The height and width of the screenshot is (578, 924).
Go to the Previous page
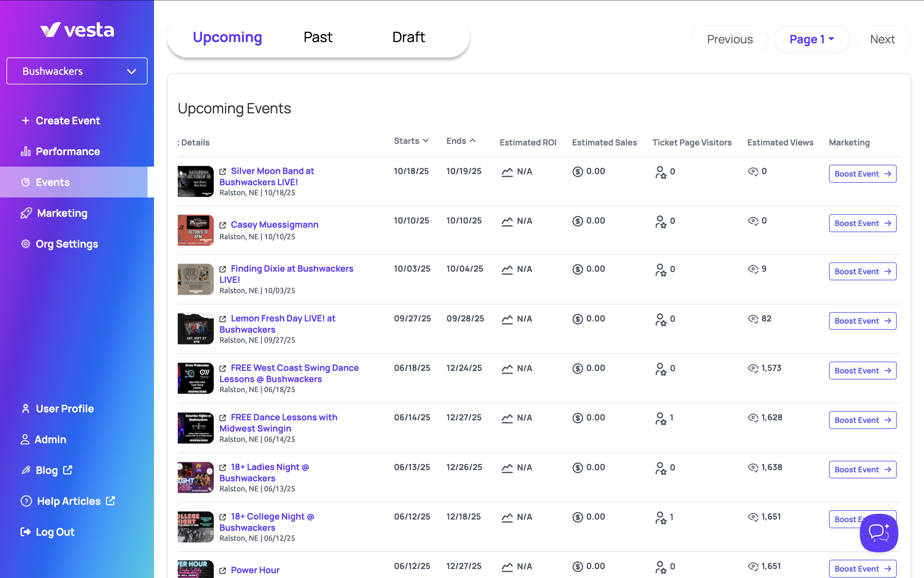coord(730,39)
